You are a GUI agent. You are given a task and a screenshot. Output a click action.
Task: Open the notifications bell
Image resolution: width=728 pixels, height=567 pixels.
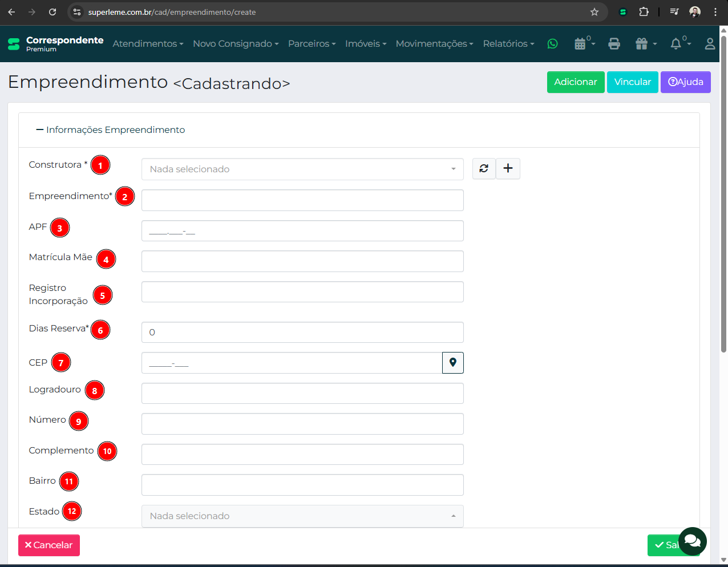click(x=680, y=44)
